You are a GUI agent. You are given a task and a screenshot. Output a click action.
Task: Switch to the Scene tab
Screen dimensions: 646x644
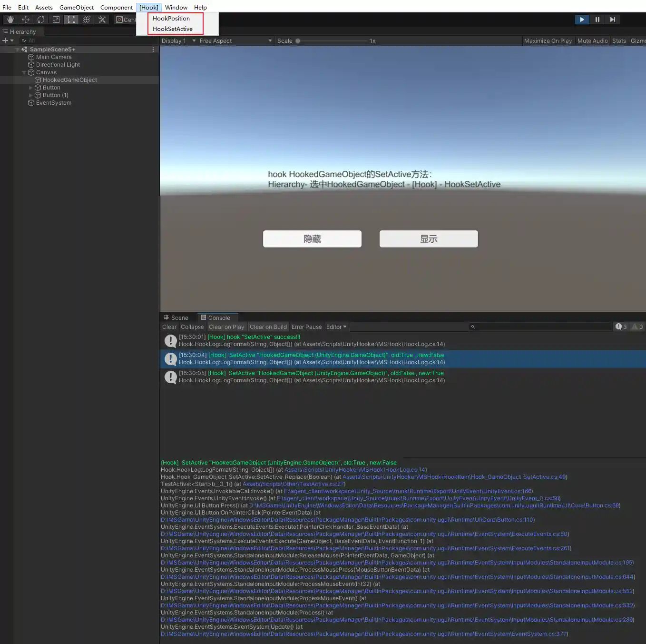[176, 317]
